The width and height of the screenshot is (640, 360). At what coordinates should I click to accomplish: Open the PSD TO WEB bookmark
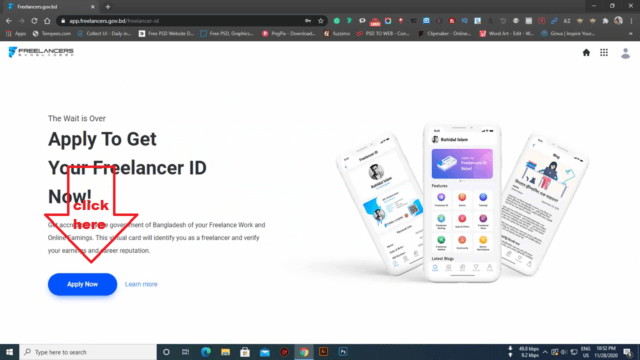(383, 33)
